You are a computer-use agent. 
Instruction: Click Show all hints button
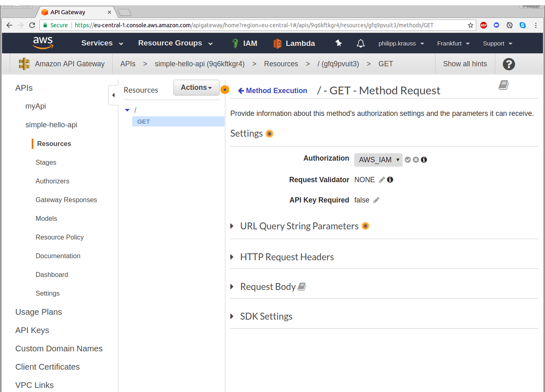[x=464, y=64]
